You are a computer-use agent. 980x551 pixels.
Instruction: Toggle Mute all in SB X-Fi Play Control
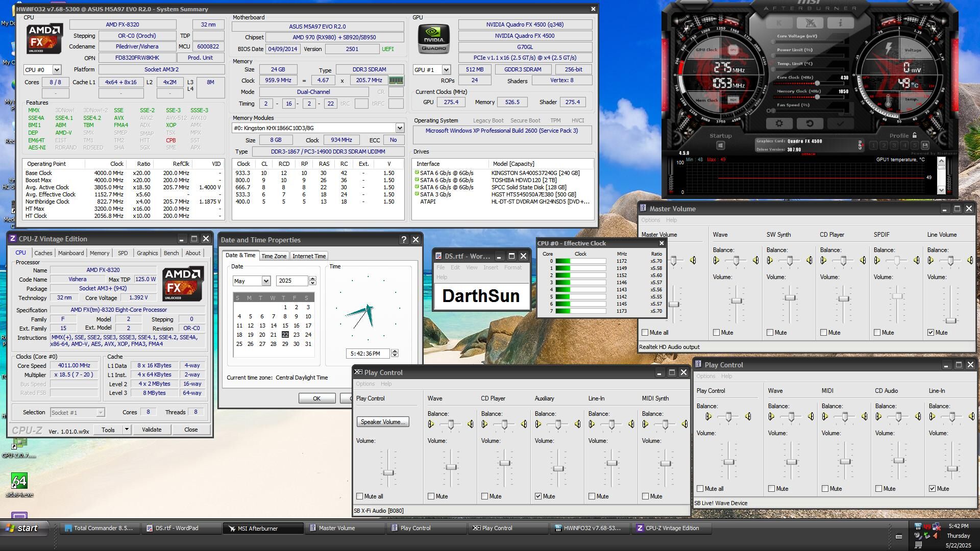coord(360,496)
